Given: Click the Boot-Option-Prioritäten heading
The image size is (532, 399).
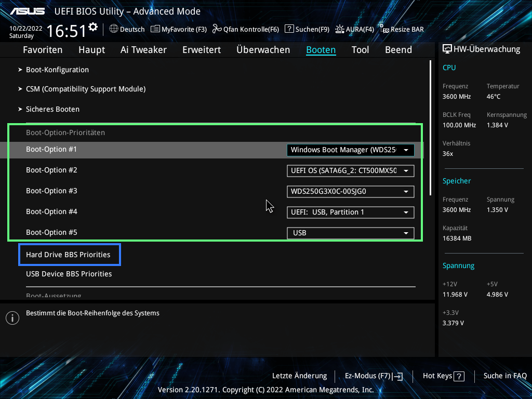Looking at the screenshot, I should [x=65, y=132].
